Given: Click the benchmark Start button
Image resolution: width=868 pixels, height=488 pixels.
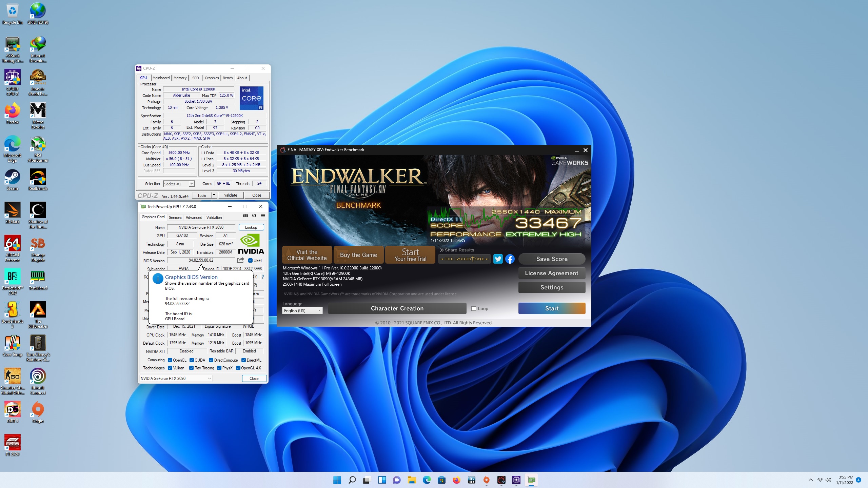Looking at the screenshot, I should (552, 308).
